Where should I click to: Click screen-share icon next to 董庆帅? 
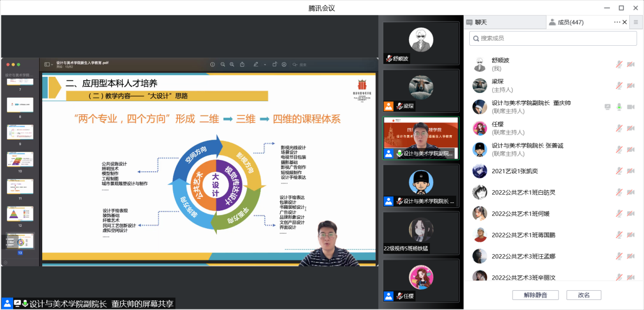[607, 107]
